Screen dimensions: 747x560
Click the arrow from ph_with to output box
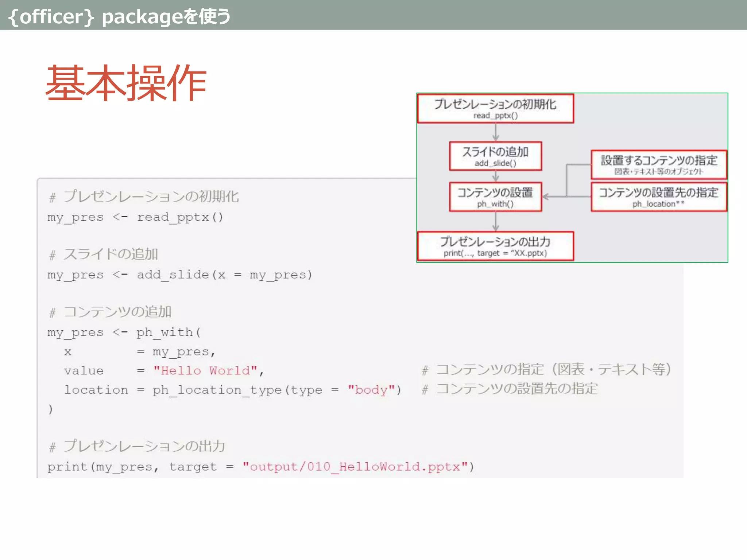coord(495,221)
